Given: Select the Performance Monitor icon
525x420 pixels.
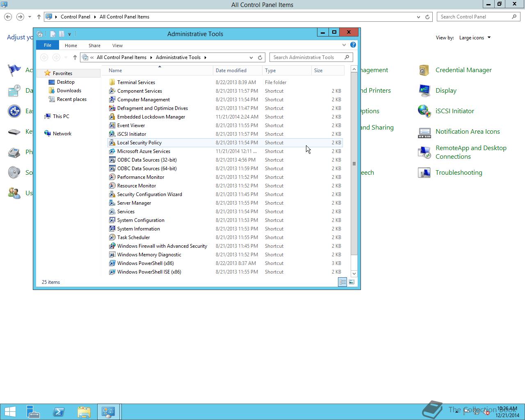Looking at the screenshot, I should point(112,177).
